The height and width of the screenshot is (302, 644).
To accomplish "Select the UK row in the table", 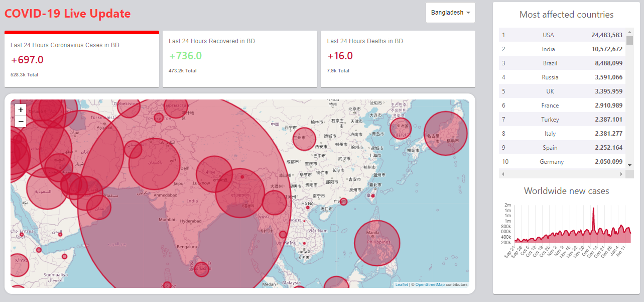I will (x=562, y=91).
